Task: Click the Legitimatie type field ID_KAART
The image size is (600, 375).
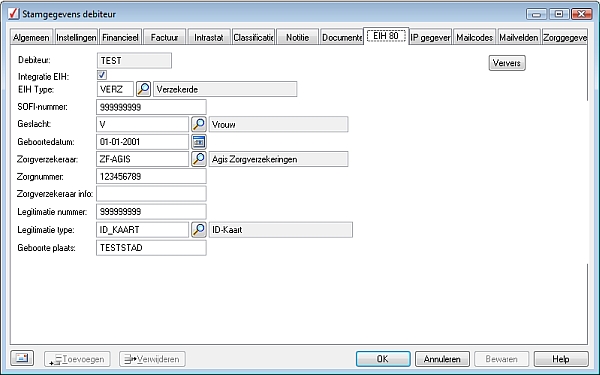Action: (x=142, y=230)
